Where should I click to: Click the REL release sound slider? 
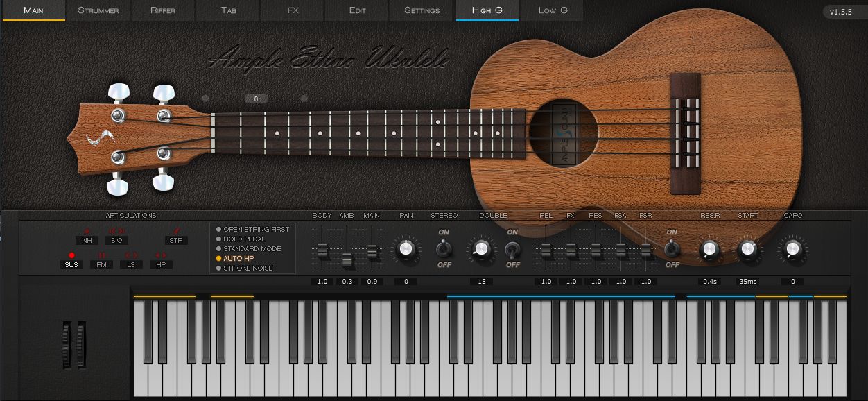[546, 250]
